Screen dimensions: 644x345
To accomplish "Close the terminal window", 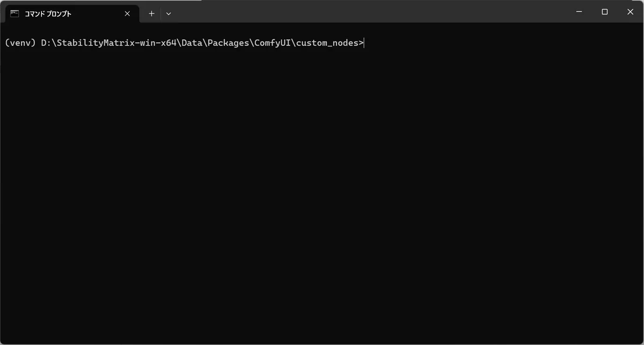I will click(x=631, y=12).
